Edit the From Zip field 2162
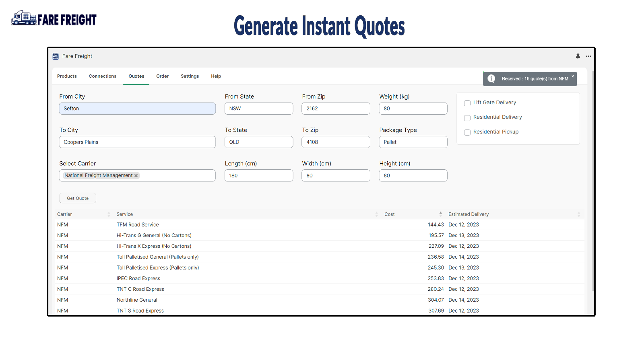Image resolution: width=644 pixels, height=362 pixels. pos(336,109)
